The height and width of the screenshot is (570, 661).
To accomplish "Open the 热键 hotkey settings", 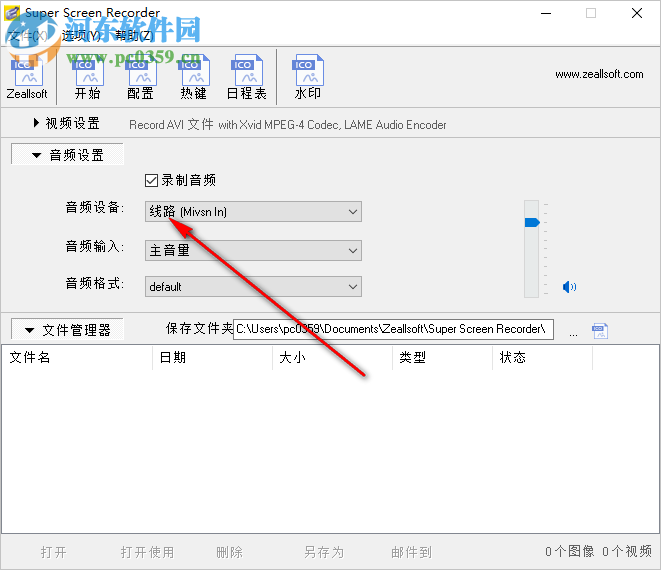I will point(194,77).
